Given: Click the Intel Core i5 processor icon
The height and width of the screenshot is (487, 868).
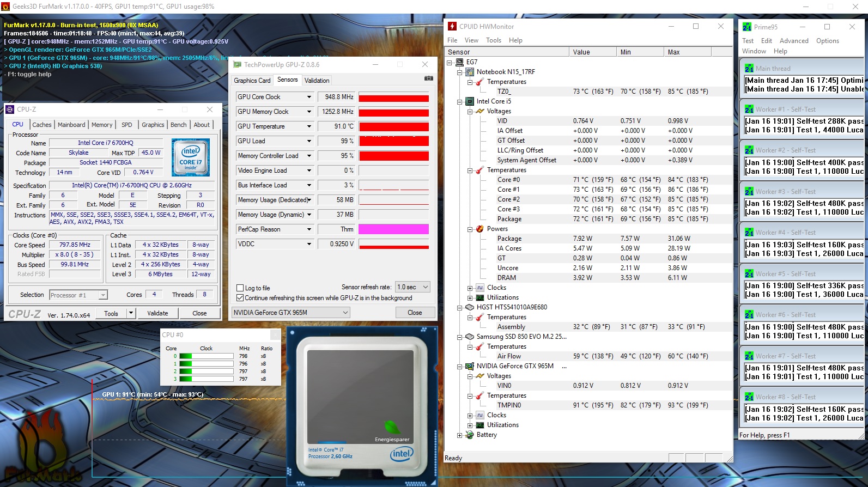Looking at the screenshot, I should (470, 101).
